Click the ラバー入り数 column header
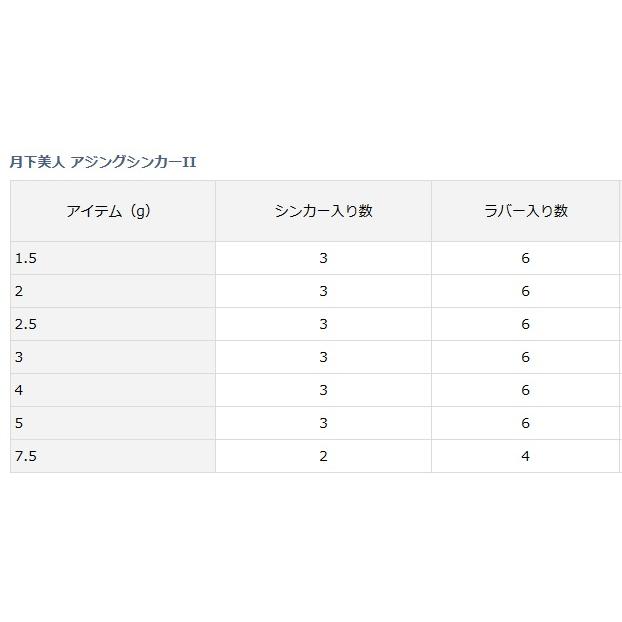Screen dimensions: 622x622 [525, 211]
